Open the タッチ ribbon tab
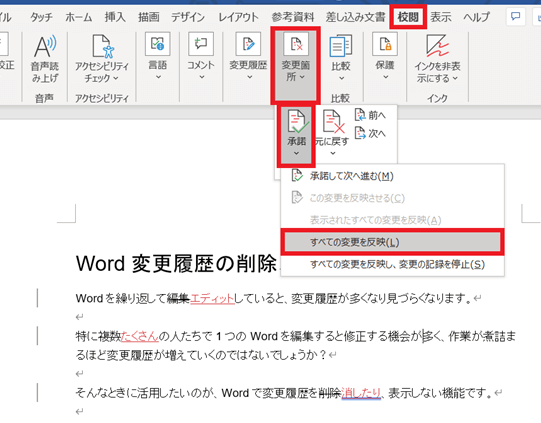The height and width of the screenshot is (423, 541). pyautogui.click(x=41, y=17)
